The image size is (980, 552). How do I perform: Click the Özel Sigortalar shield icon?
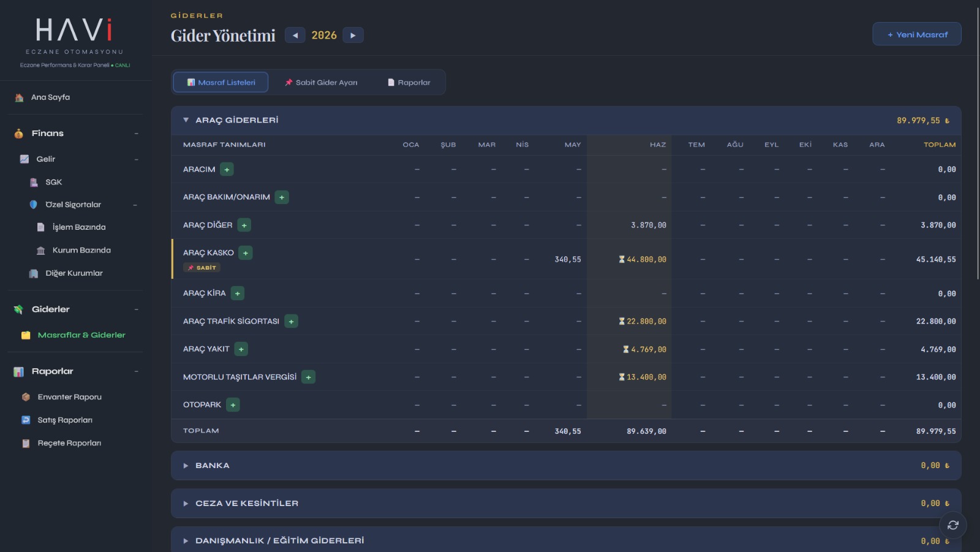click(x=34, y=205)
